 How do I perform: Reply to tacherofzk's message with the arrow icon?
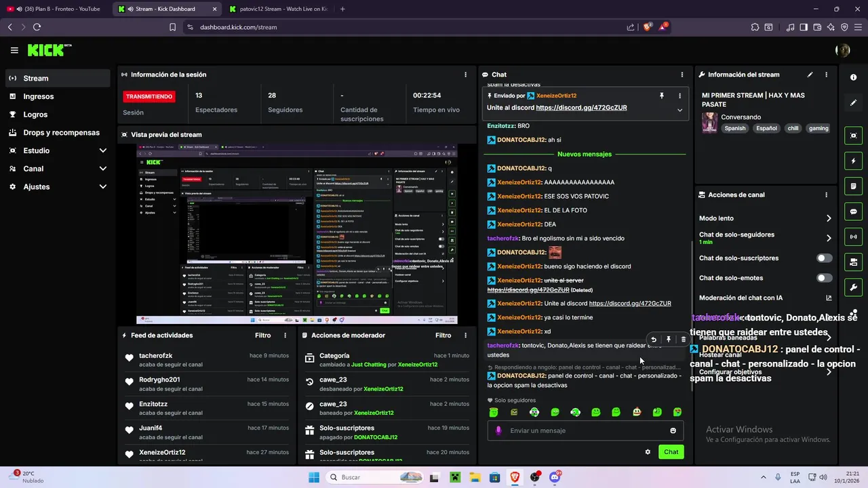point(654,340)
